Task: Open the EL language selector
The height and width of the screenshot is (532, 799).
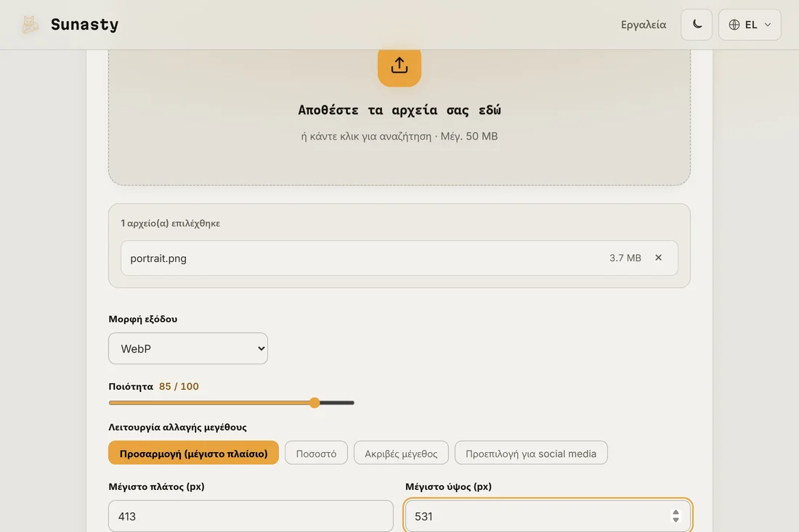Action: click(750, 25)
